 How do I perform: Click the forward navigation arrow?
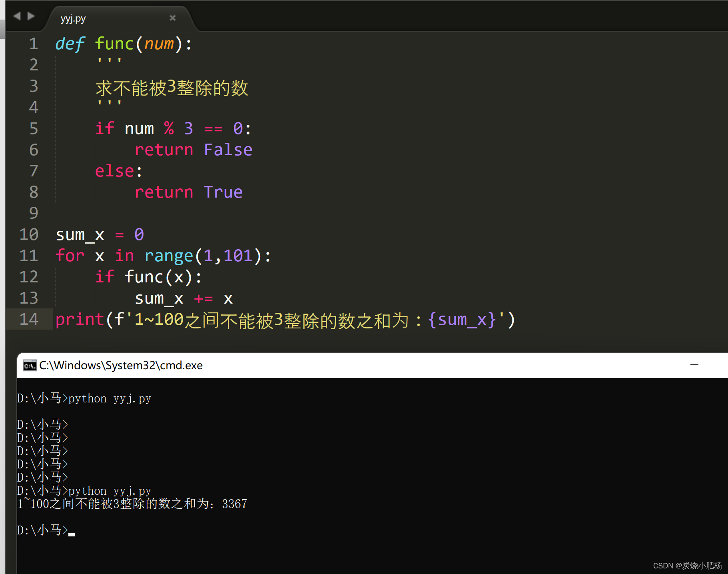[31, 16]
